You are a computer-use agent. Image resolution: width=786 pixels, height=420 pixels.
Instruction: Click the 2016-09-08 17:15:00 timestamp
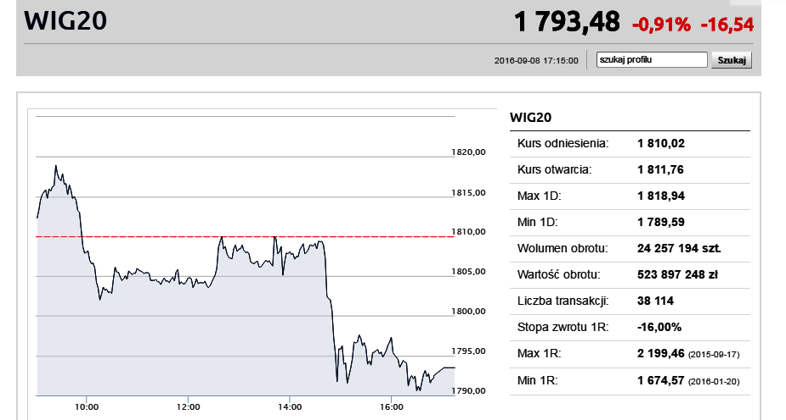tap(536, 61)
